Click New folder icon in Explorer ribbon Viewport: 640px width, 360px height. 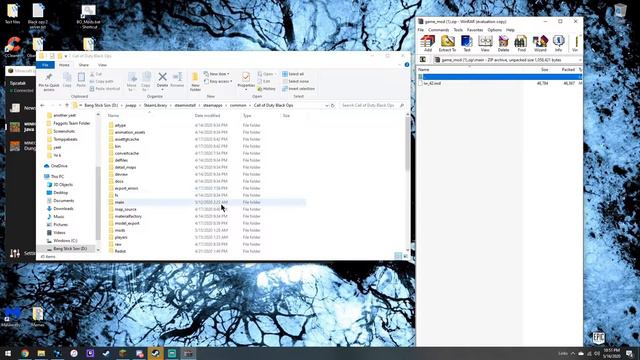point(195,82)
